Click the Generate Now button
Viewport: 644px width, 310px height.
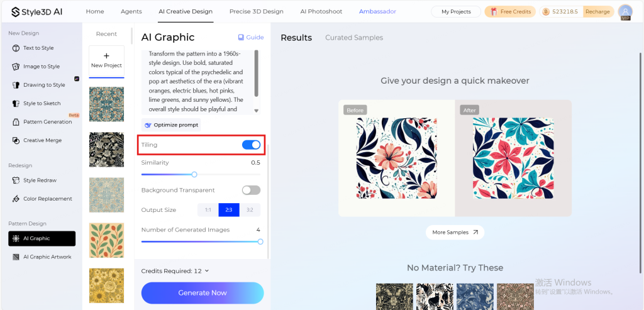point(203,293)
